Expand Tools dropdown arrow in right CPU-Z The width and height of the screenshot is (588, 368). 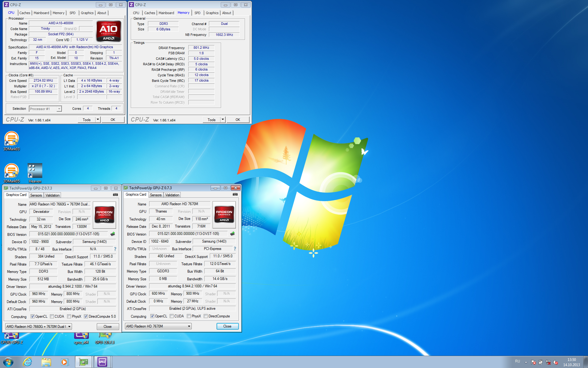[x=223, y=120]
